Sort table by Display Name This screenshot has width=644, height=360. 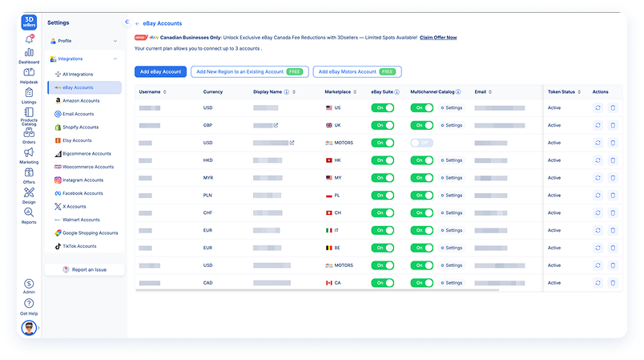pos(294,92)
